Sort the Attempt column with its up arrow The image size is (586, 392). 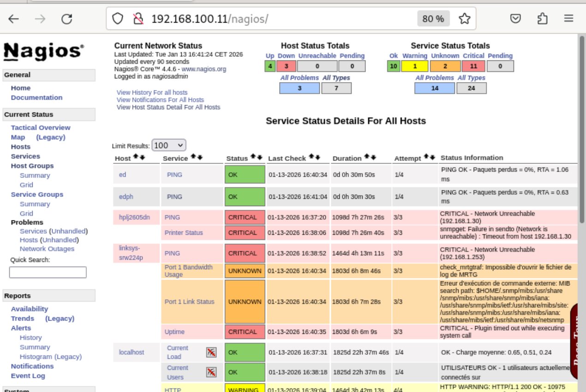pyautogui.click(x=426, y=156)
